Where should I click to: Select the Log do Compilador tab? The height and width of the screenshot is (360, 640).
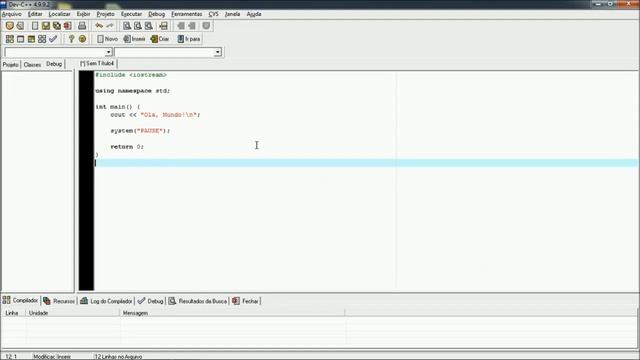tap(107, 301)
